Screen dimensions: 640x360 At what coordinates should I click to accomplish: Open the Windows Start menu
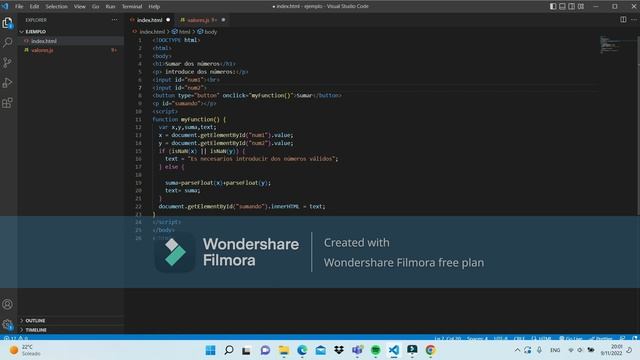tap(211, 350)
